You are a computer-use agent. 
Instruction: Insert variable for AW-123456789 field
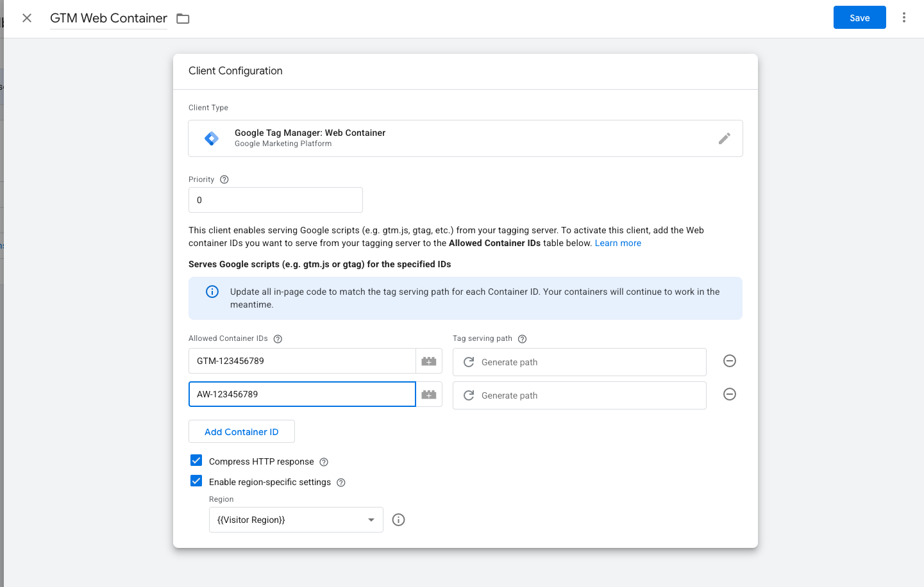click(429, 394)
